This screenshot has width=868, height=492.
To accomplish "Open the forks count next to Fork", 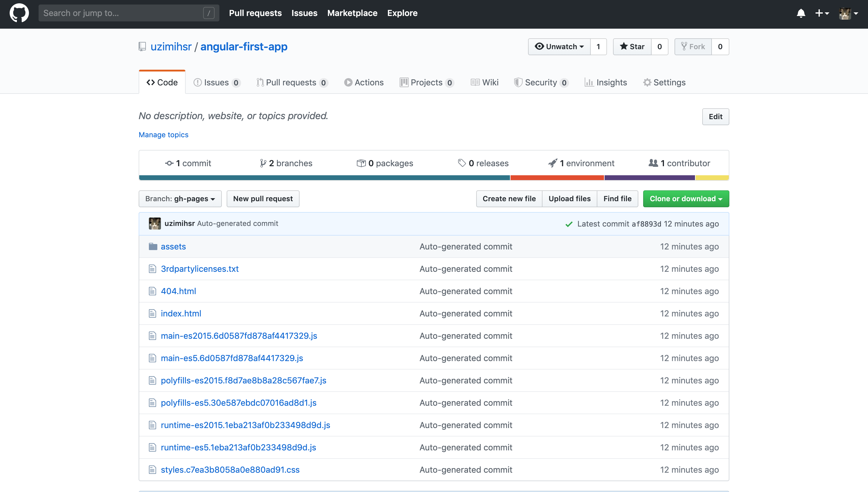I will point(720,47).
